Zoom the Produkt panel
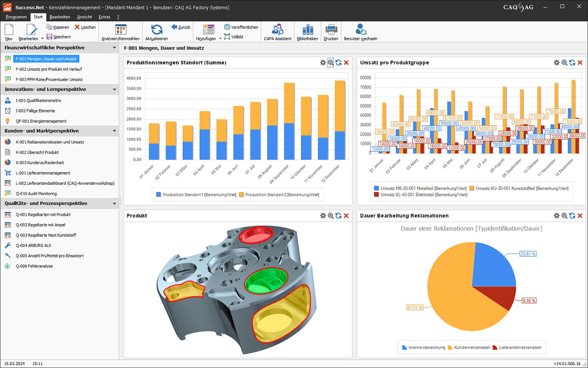The image size is (588, 368). 331,216
